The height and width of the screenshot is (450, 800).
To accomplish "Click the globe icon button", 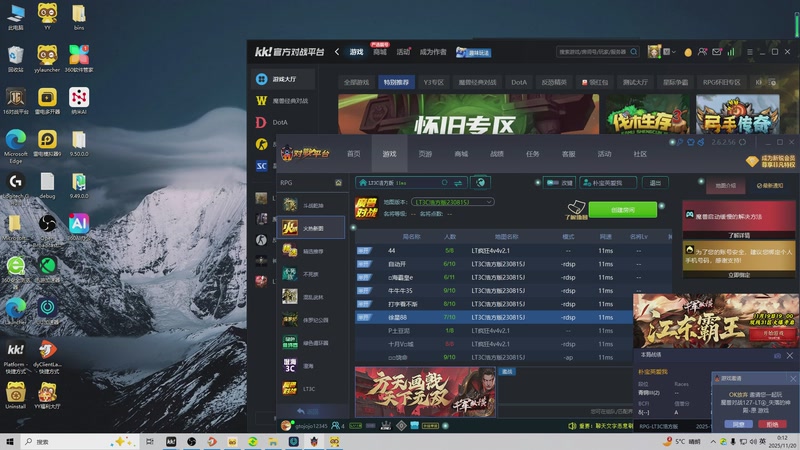I will click(480, 183).
